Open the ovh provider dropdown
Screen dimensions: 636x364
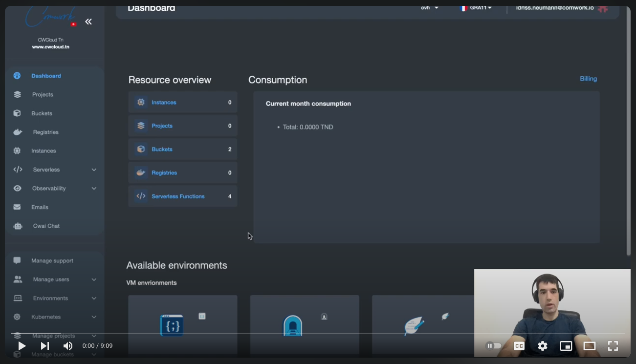430,8
